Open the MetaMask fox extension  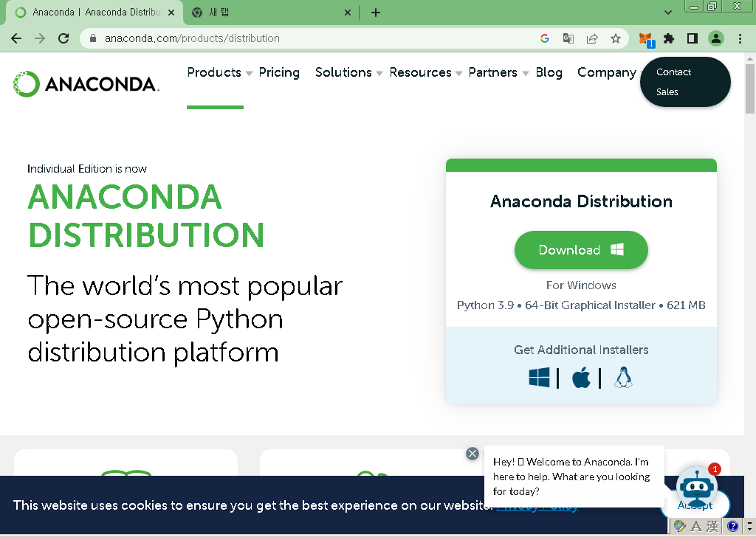point(645,39)
